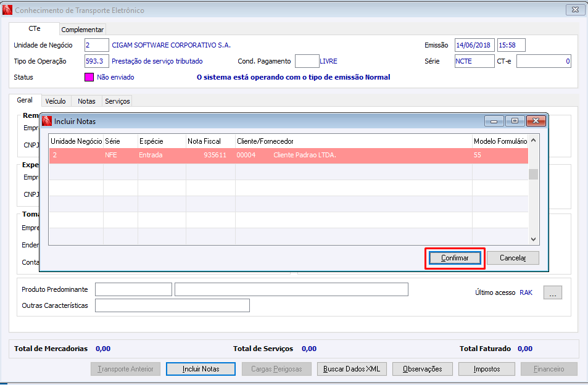Image resolution: width=588 pixels, height=385 pixels.
Task: Click the RAK último acesso value
Action: 526,292
